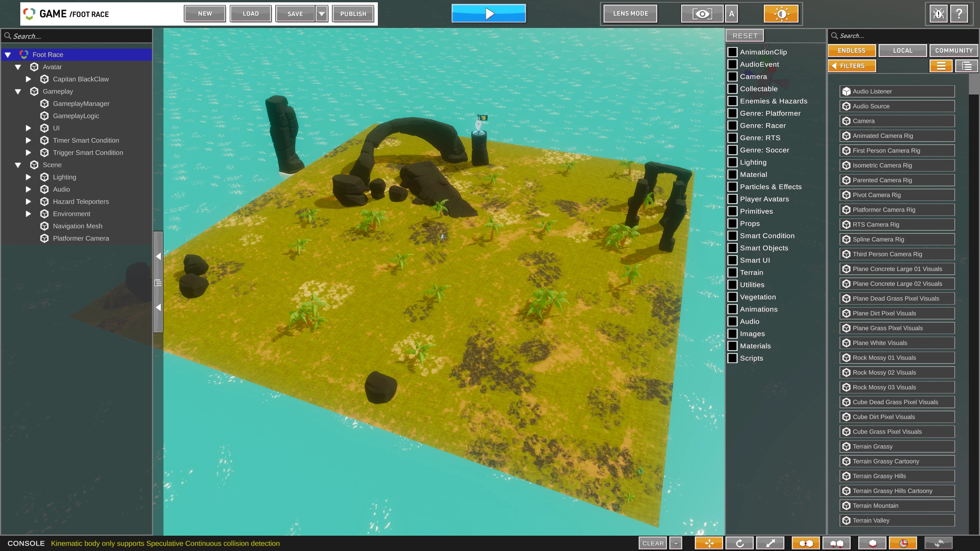Collapse the Gameplay tree node
Viewport: 980px width, 551px height.
coord(18,91)
